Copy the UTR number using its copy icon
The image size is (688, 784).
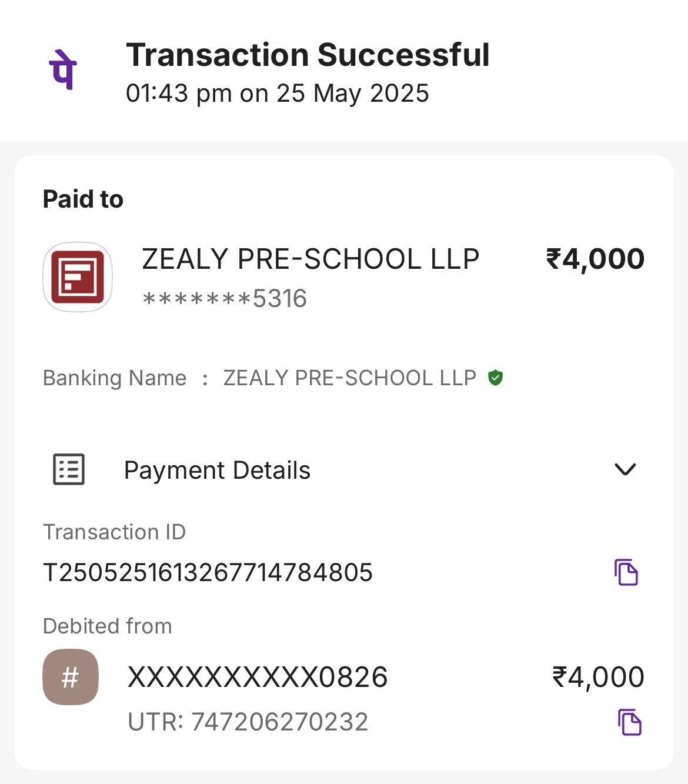(x=629, y=722)
